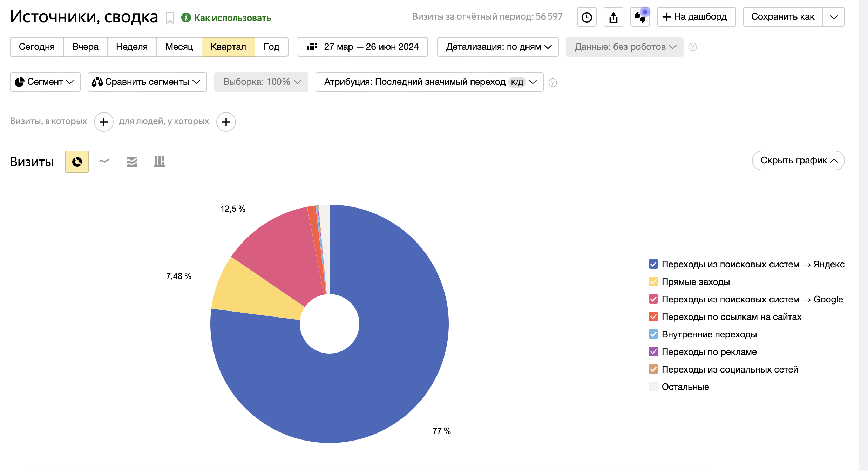868x471 pixels.
Task: Open help icon next to attribution dropdown
Action: 553,83
